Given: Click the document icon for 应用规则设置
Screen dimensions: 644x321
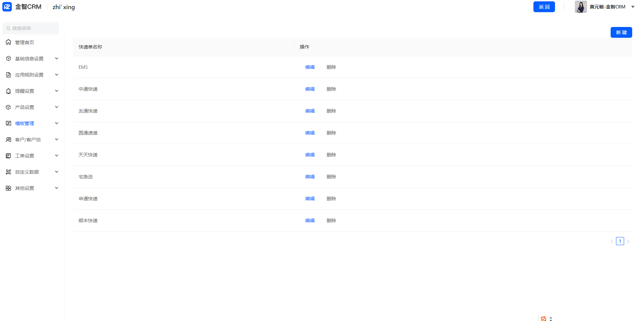Looking at the screenshot, I should click(x=8, y=75).
